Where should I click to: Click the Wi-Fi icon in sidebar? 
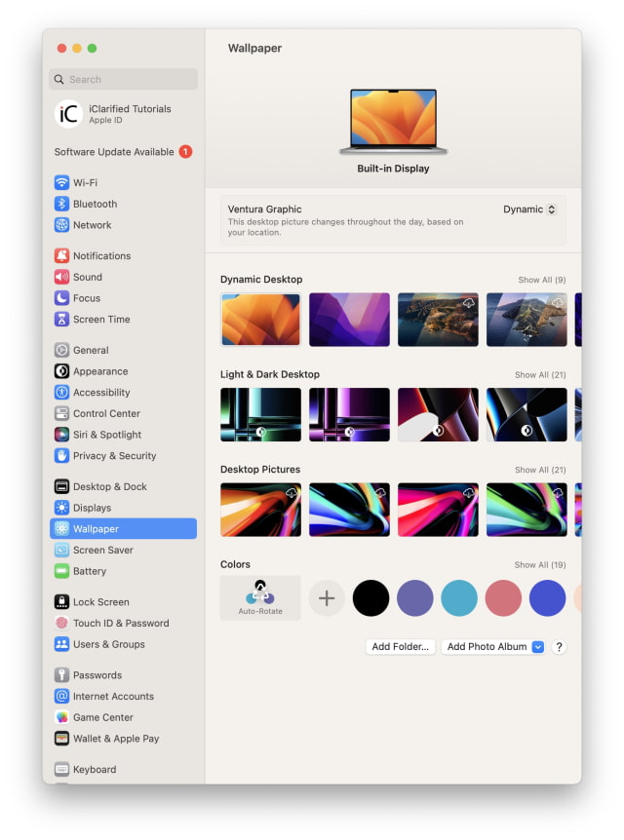point(61,182)
